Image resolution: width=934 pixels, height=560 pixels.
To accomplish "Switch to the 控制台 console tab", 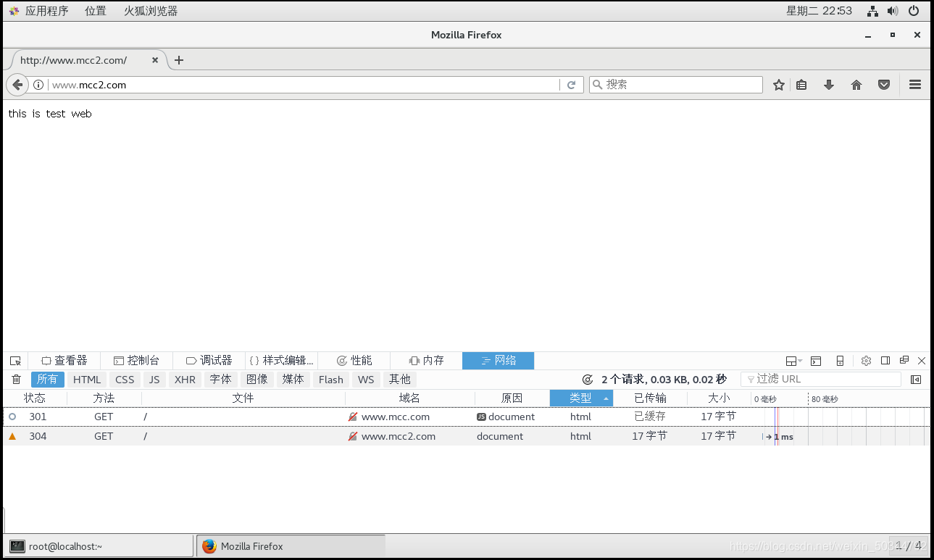I will [x=136, y=361].
